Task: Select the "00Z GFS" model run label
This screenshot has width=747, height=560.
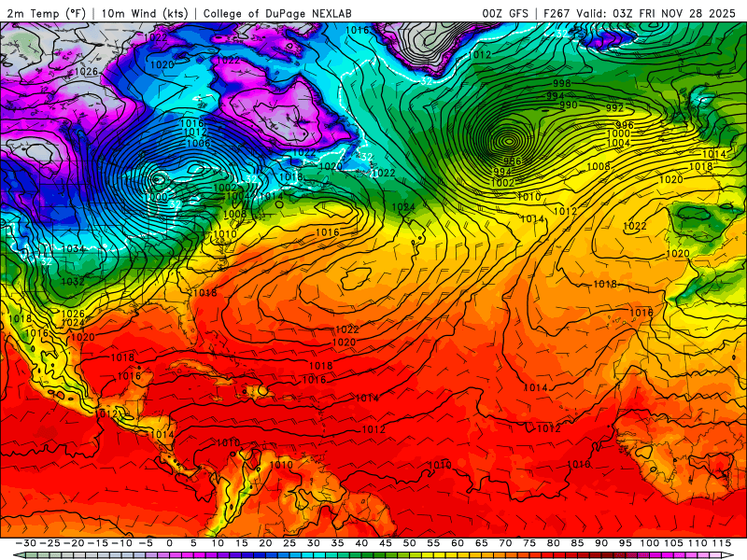Action: click(505, 13)
